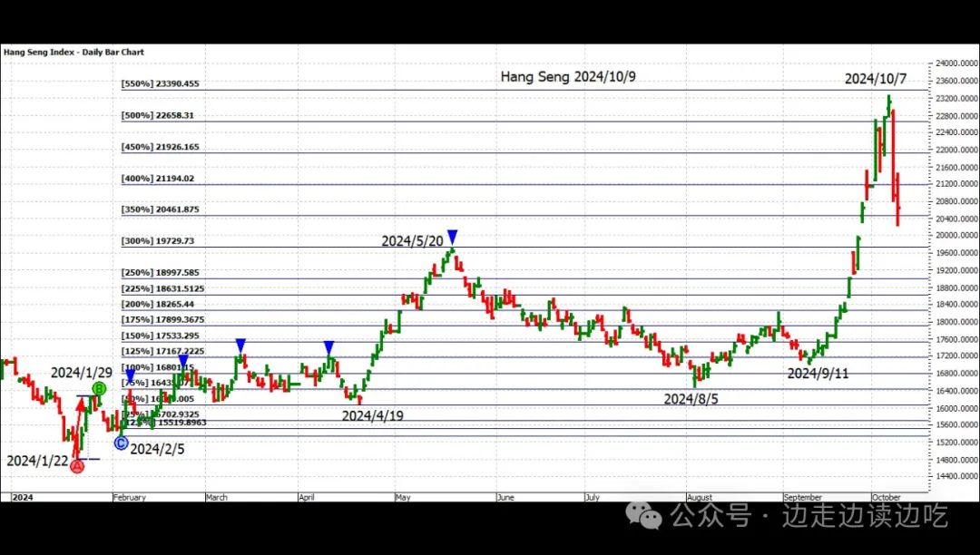Select the 2024/4/19 date label

[373, 415]
